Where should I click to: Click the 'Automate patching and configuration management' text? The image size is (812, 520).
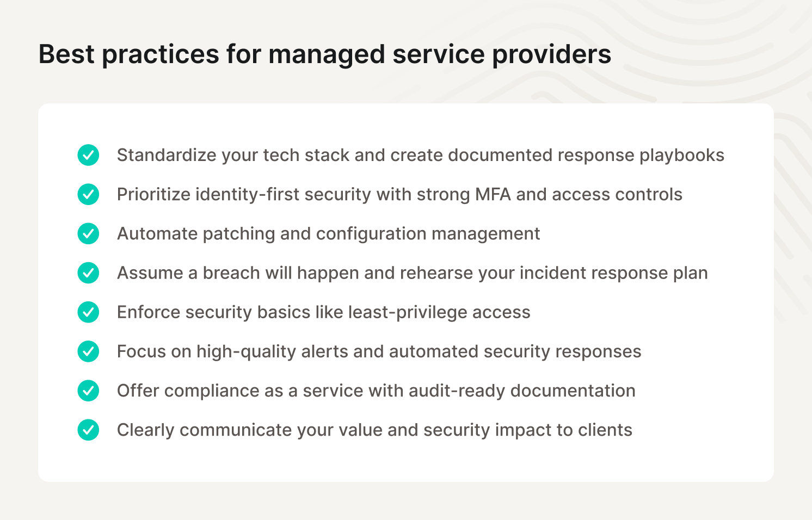tap(328, 233)
